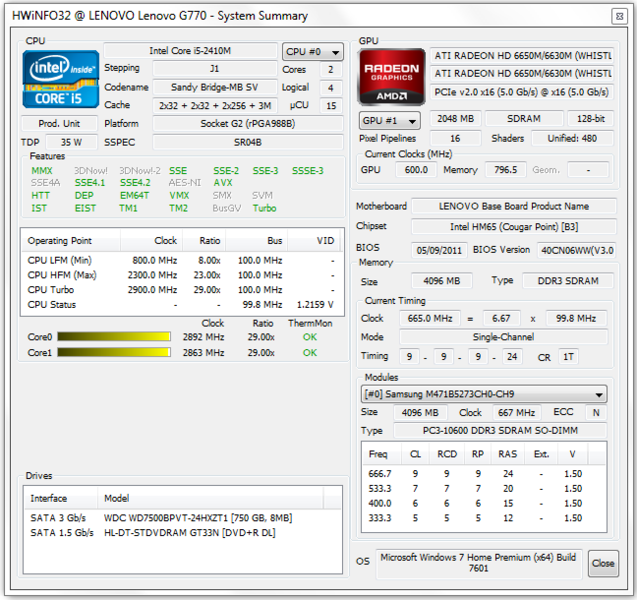Click the VMX feature label

179,195
